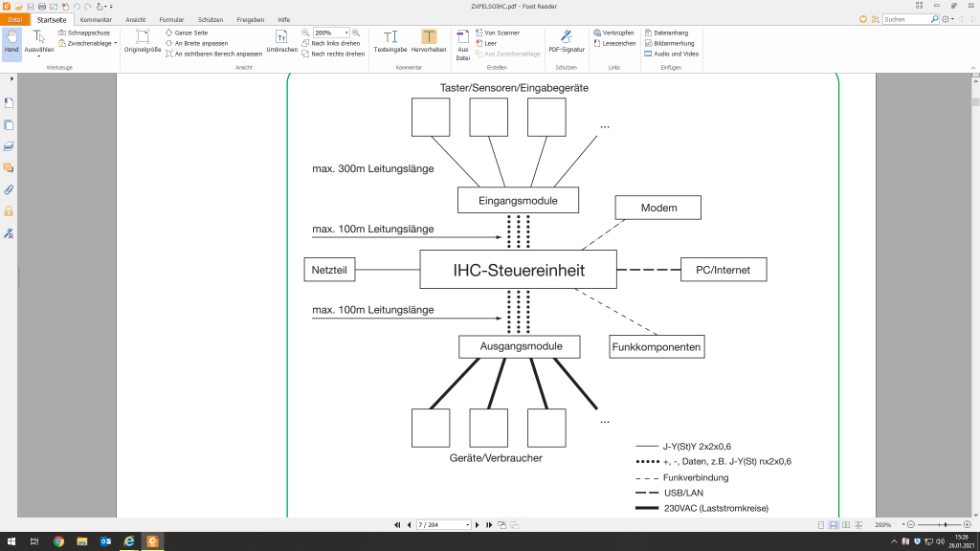Viewport: 980px width, 551px height.
Task: Switch to the Kommentar ribbon tab
Action: pos(96,19)
